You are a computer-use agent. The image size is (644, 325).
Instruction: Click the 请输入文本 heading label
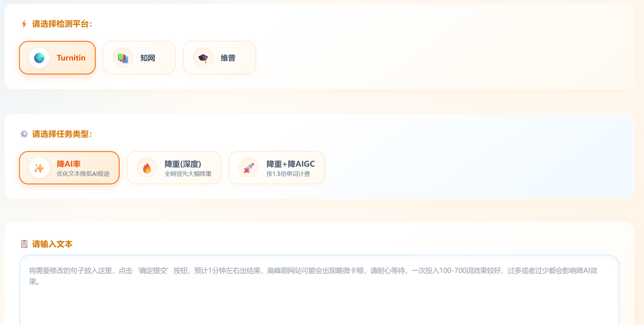click(52, 244)
